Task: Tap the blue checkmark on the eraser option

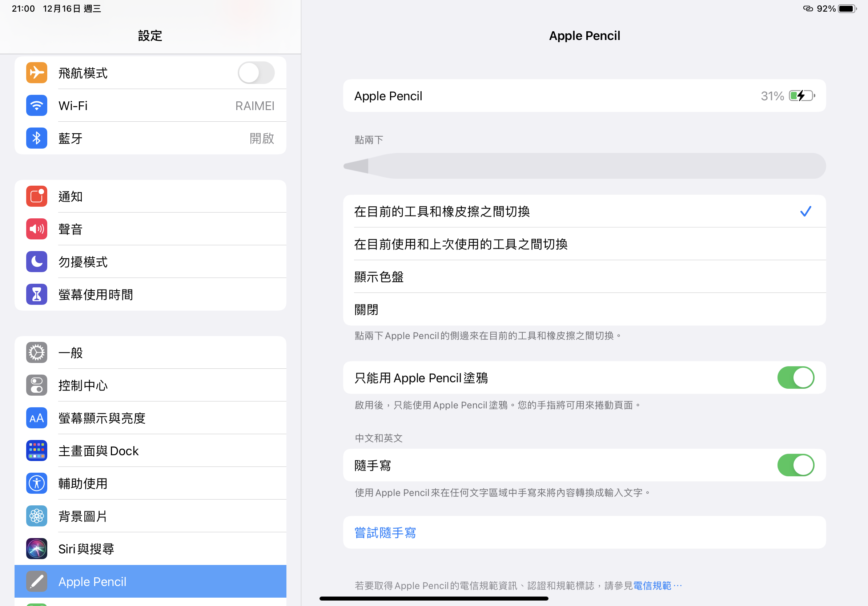Action: pyautogui.click(x=805, y=211)
